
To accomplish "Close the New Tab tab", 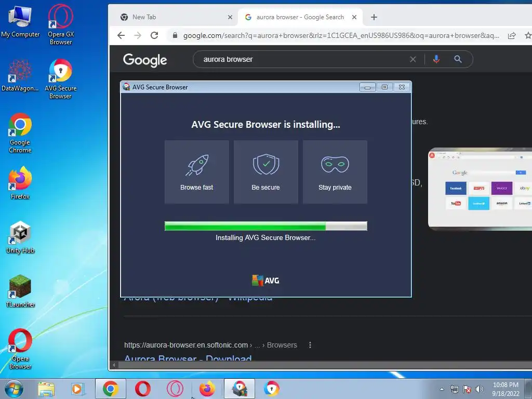I will [x=230, y=17].
